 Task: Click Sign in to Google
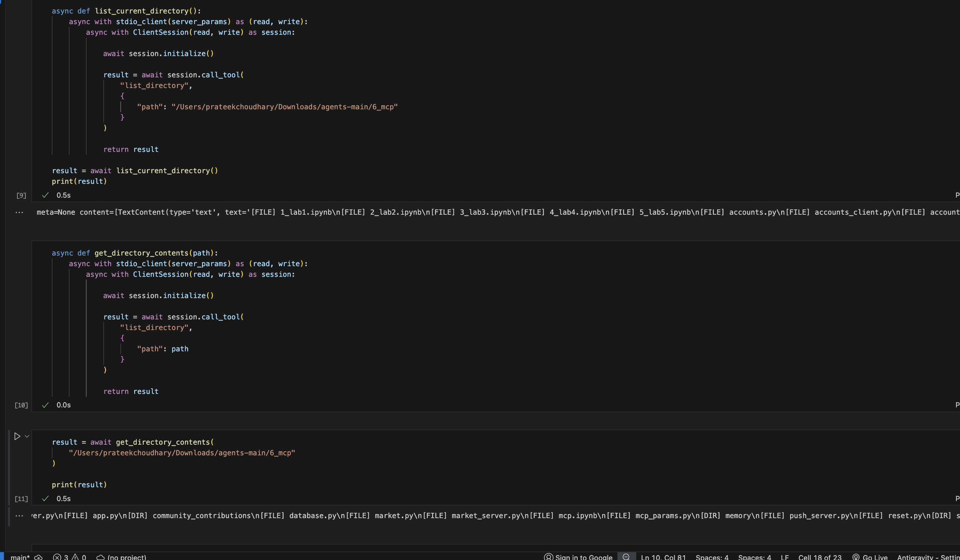click(578, 557)
